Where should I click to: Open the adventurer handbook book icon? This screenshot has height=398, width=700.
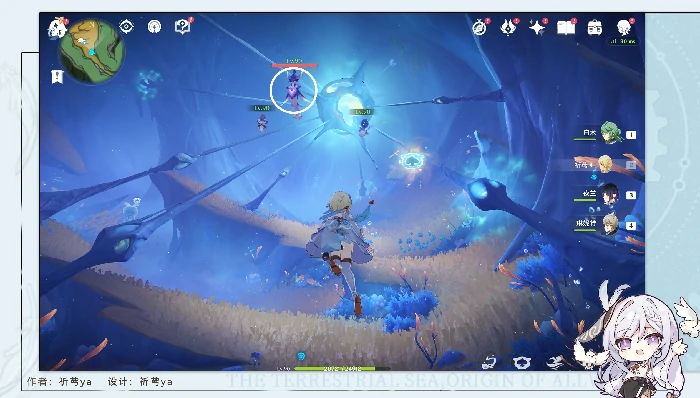tap(566, 28)
